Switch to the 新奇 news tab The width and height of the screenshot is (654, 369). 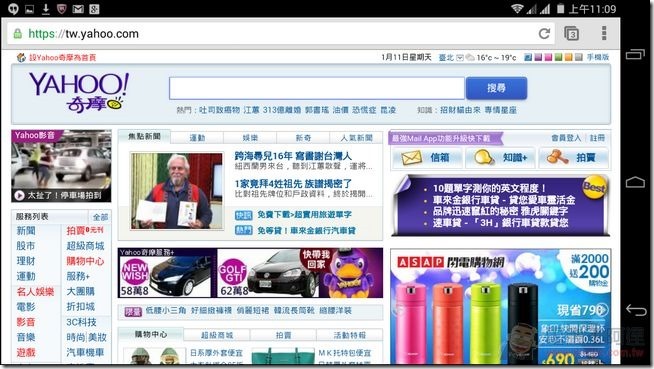(x=303, y=138)
